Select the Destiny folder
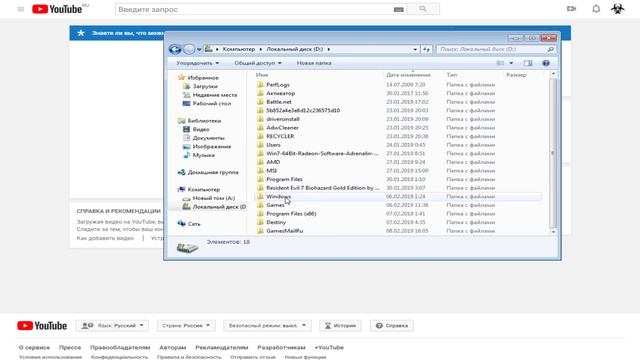This screenshot has height=360, width=640. [x=276, y=222]
